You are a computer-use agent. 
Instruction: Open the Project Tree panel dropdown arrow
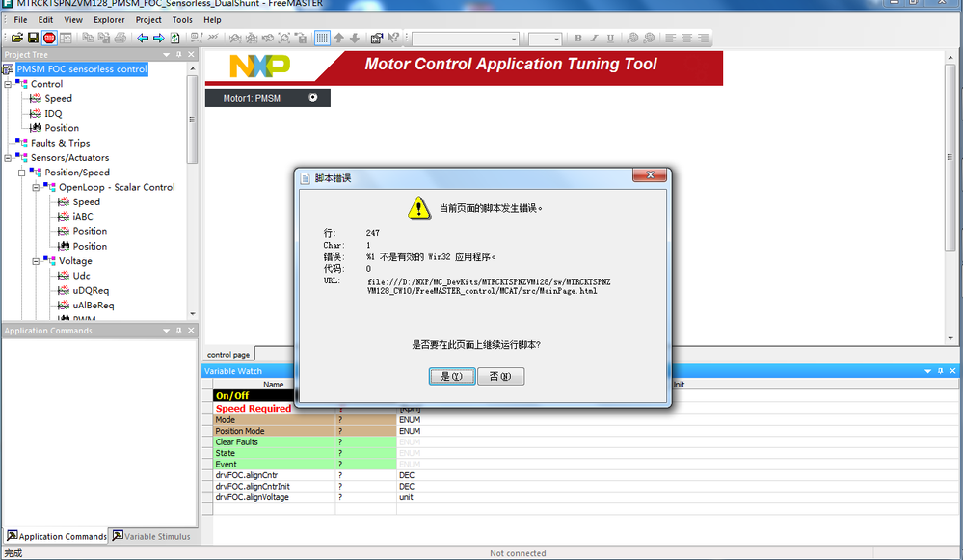(166, 55)
